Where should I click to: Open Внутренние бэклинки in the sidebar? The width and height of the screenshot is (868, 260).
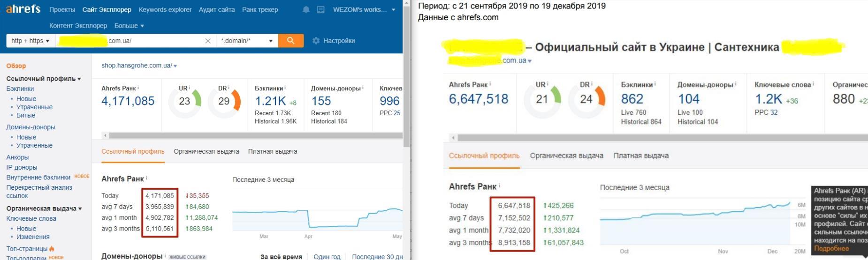pos(38,177)
